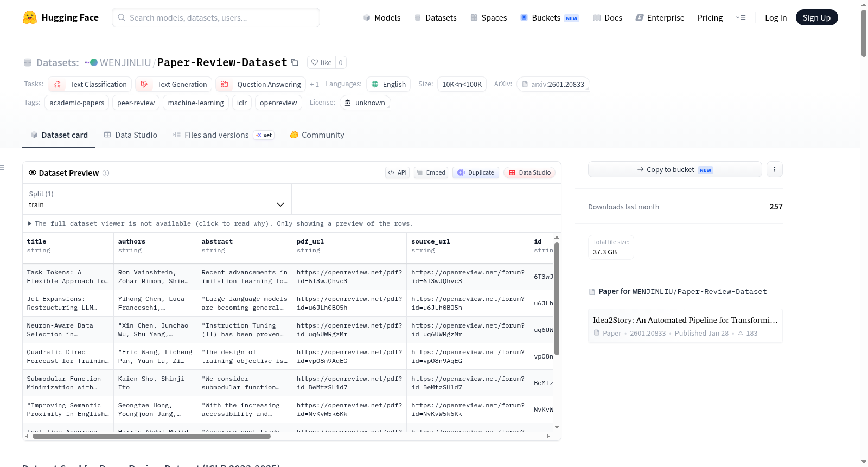Show the +1 more tasks
The height and width of the screenshot is (467, 868).
(x=314, y=85)
